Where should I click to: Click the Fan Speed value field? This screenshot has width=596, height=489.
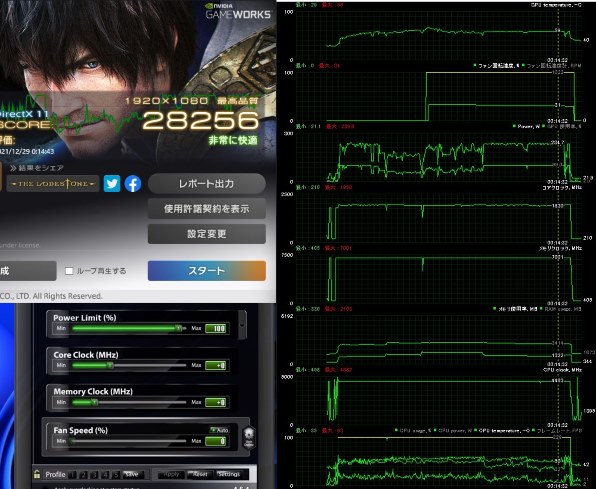[x=216, y=441]
